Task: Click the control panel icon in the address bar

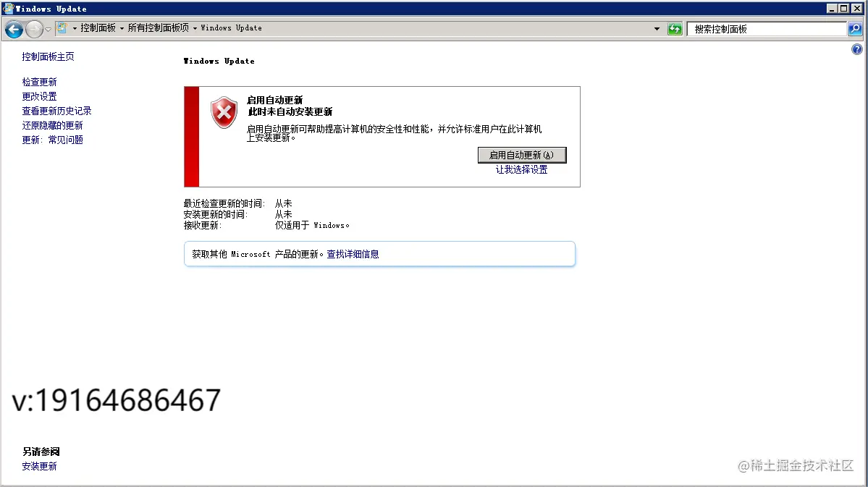Action: tap(64, 27)
